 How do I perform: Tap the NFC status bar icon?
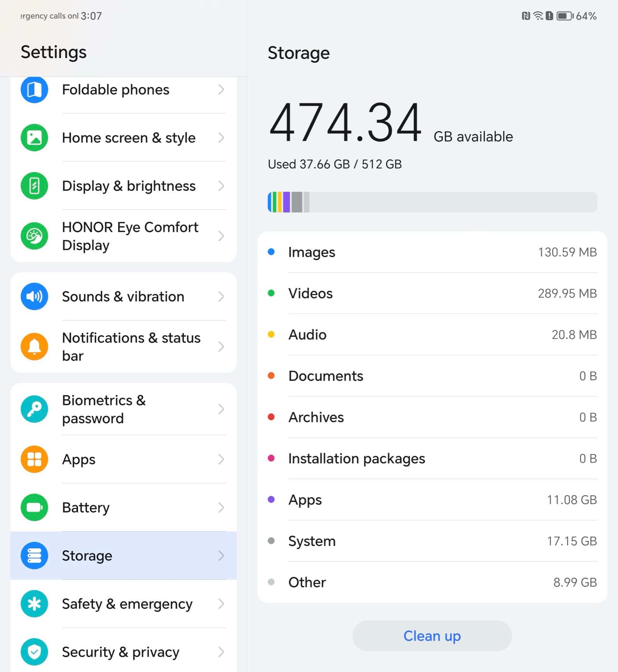[526, 16]
